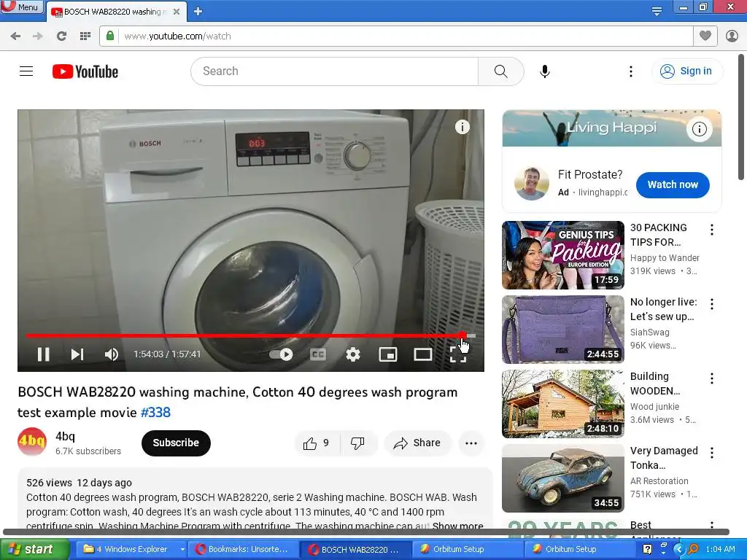Viewport: 747px width, 560px height.
Task: Open the #338 hashtag link
Action: point(155,413)
